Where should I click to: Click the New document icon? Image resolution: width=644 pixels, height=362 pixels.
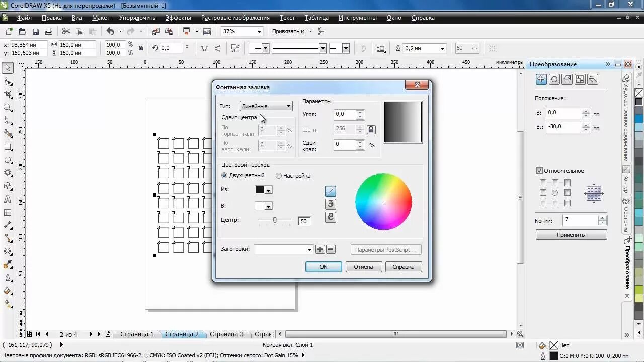9,31
